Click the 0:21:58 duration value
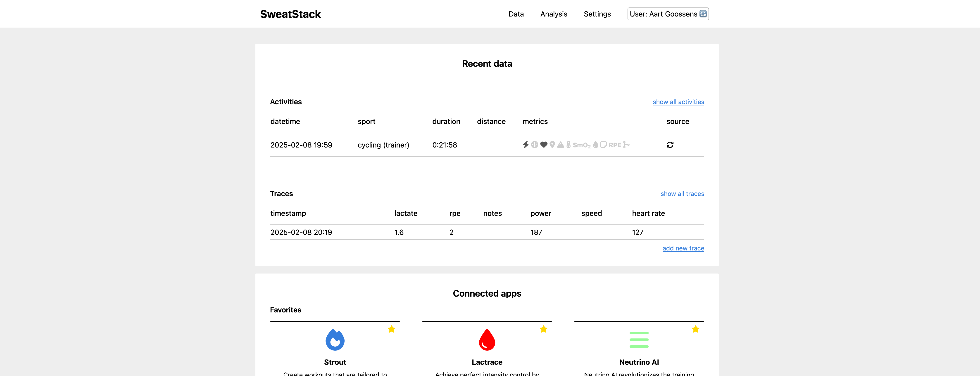The width and height of the screenshot is (980, 376). click(444, 145)
